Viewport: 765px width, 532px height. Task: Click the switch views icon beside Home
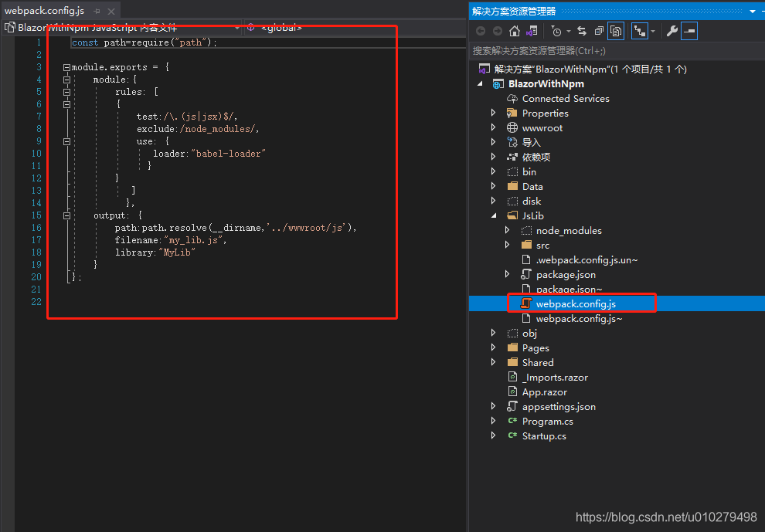[532, 31]
